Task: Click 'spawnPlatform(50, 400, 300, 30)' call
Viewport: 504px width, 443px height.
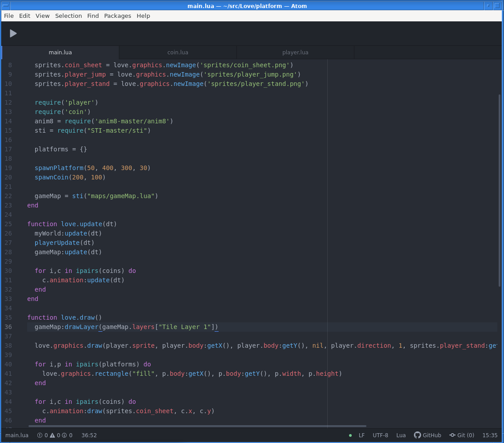Action: pos(93,168)
